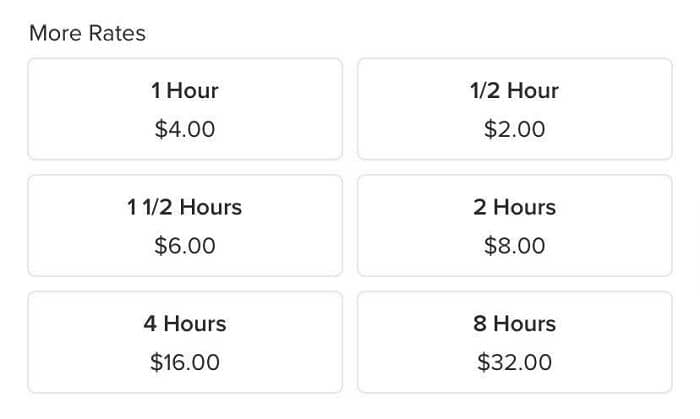Pick the most expensive rate card
Viewport: 700px width, 419px height.
(x=514, y=342)
